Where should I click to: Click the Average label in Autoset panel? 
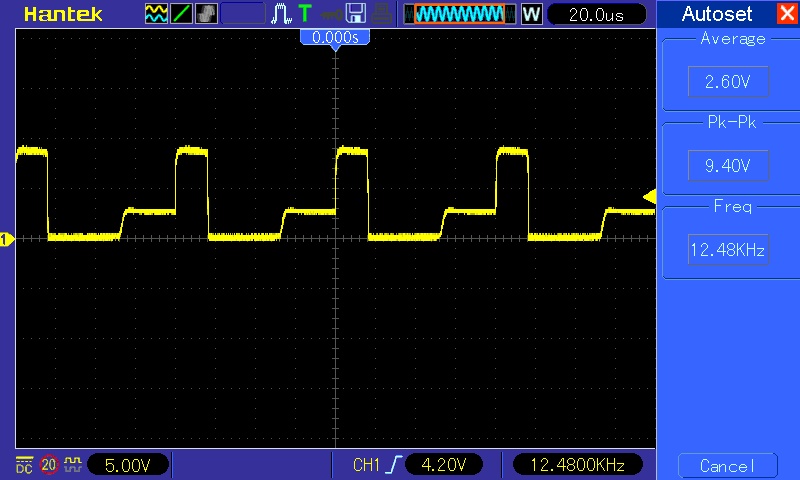[x=733, y=39]
